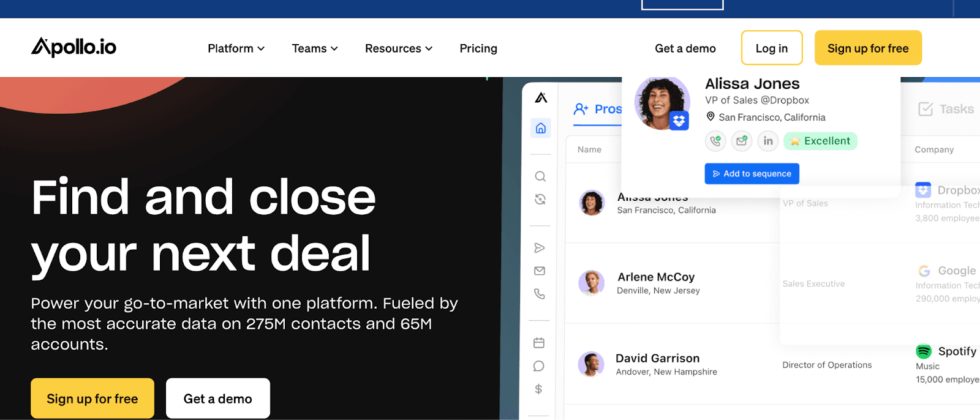Click Add to sequence button

752,173
